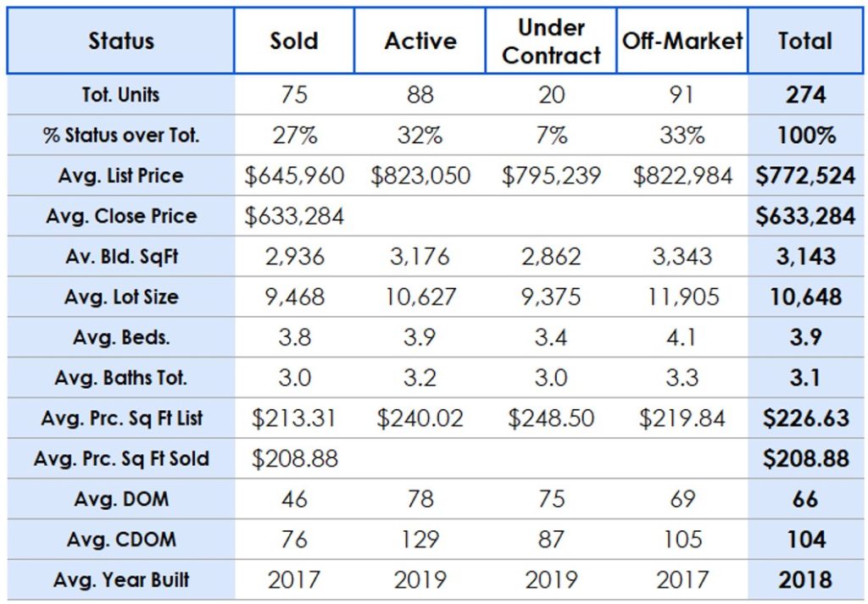Click the total price per sqft sold $208.88
Image resolution: width=868 pixels, height=604 pixels.
(x=805, y=459)
